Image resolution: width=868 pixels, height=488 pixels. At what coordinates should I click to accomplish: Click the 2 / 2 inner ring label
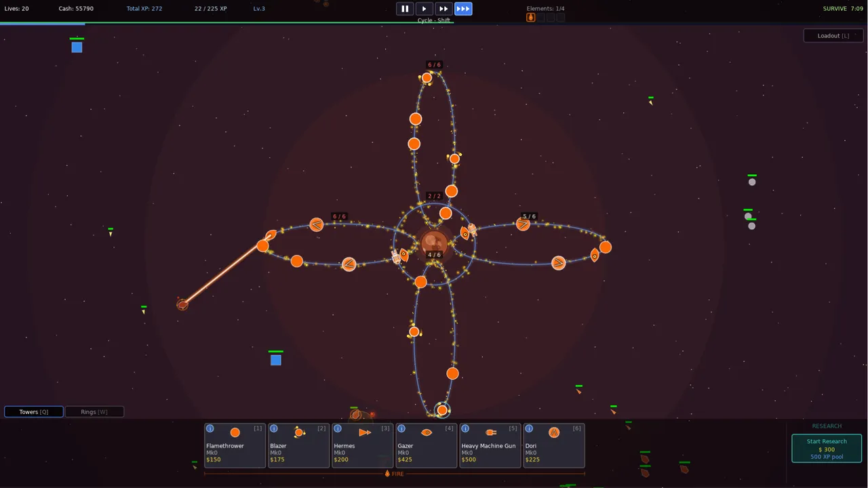click(434, 196)
